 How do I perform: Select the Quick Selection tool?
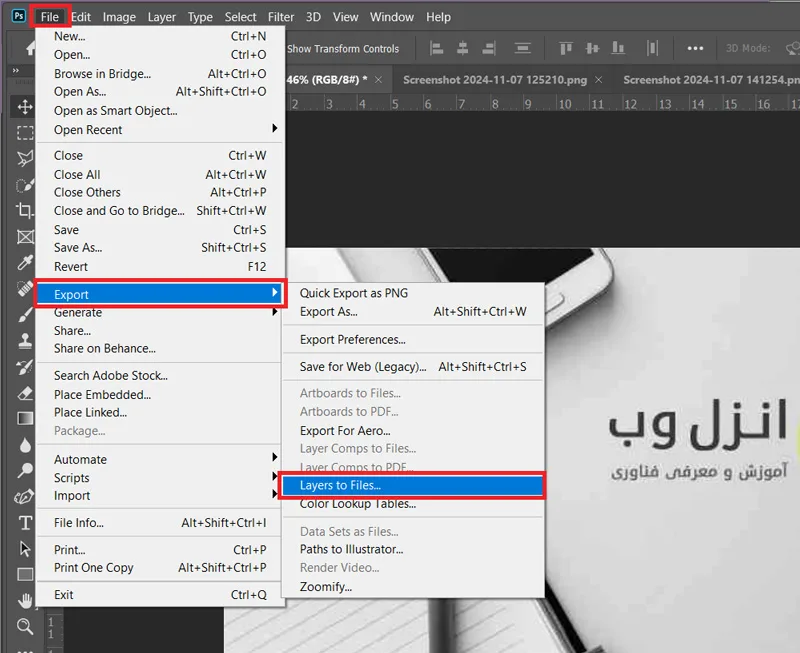[x=24, y=185]
